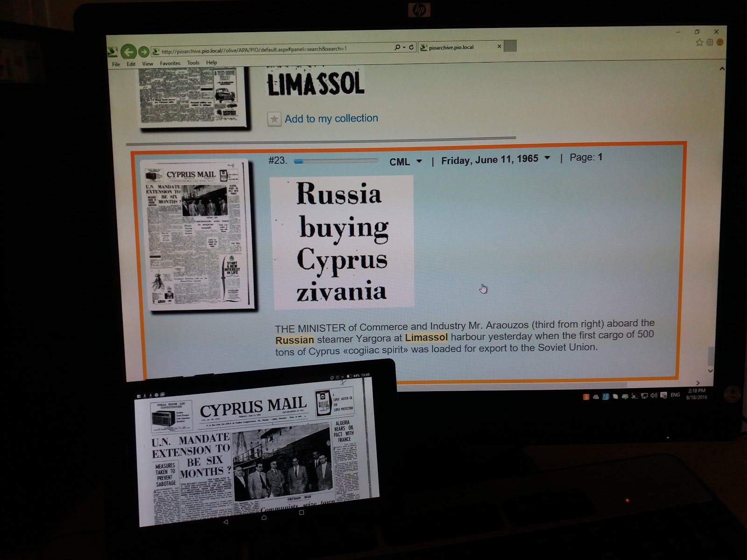
Task: Click Add to my collection link
Action: pyautogui.click(x=331, y=119)
